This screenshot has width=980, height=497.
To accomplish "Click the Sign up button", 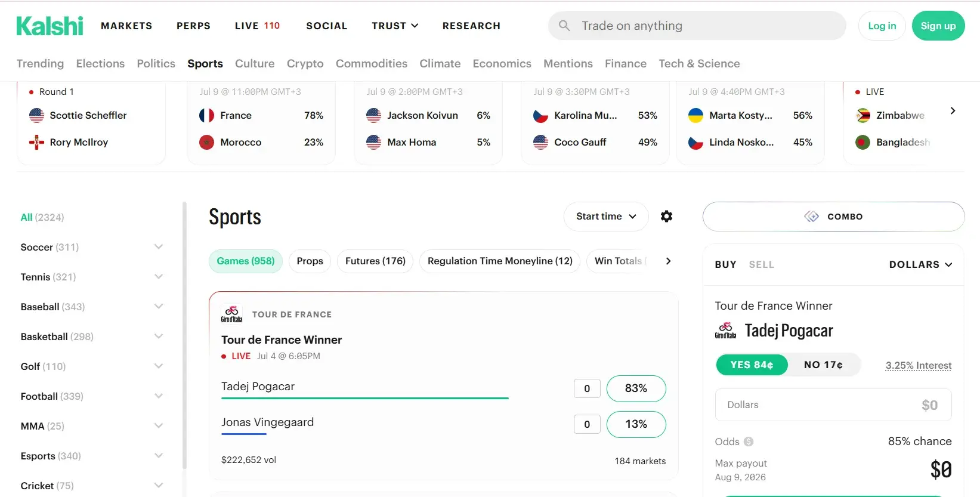I will tap(938, 26).
